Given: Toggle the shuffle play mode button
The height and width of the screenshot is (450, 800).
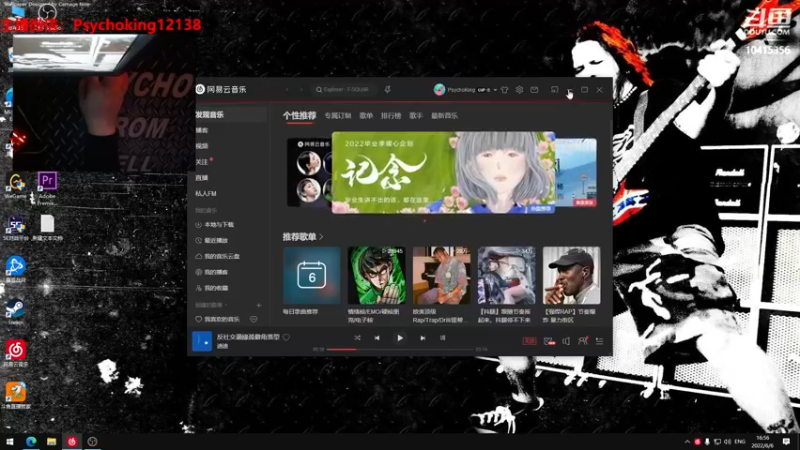Looking at the screenshot, I should [x=357, y=338].
